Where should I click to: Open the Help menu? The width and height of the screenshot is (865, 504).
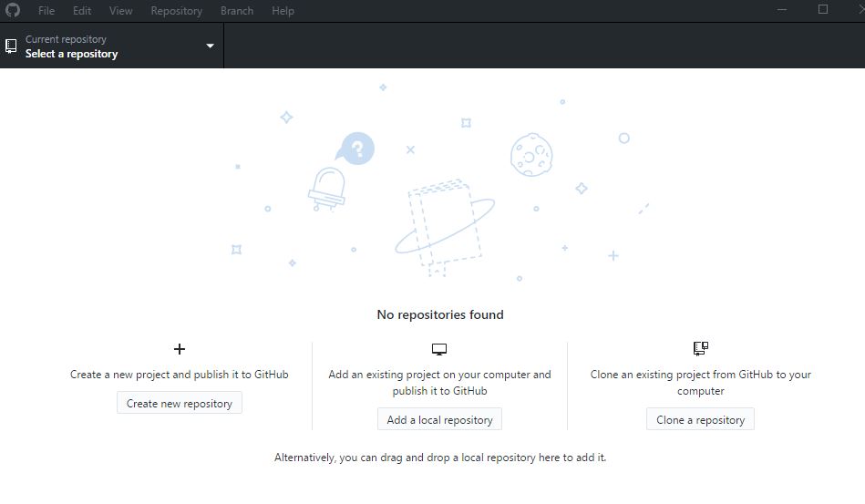(283, 10)
